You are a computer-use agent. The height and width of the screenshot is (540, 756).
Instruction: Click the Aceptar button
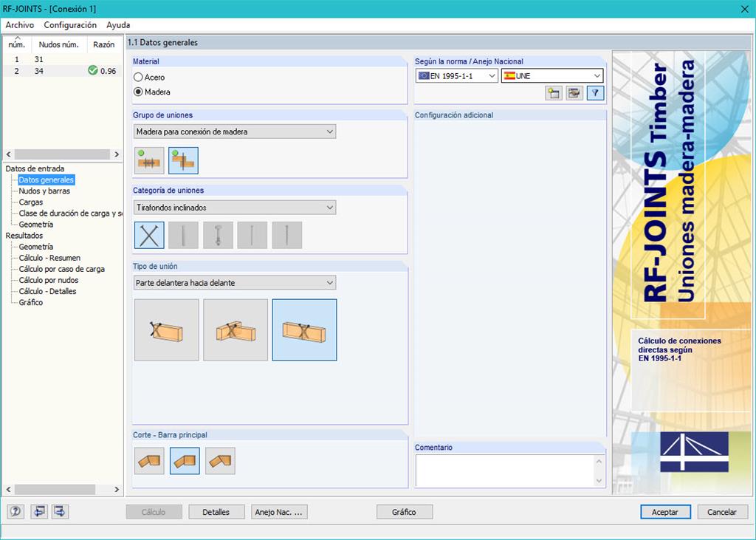(x=665, y=512)
